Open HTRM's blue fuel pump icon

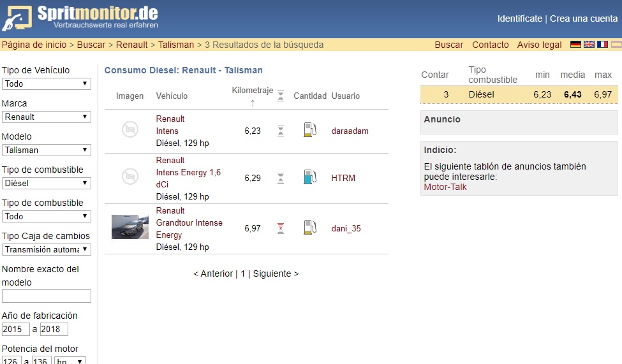click(x=310, y=177)
